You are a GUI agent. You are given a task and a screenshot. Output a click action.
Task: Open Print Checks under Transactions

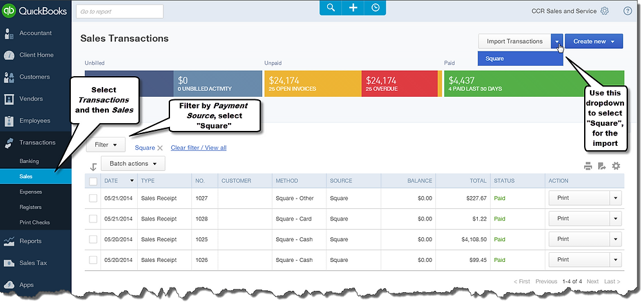(35, 223)
